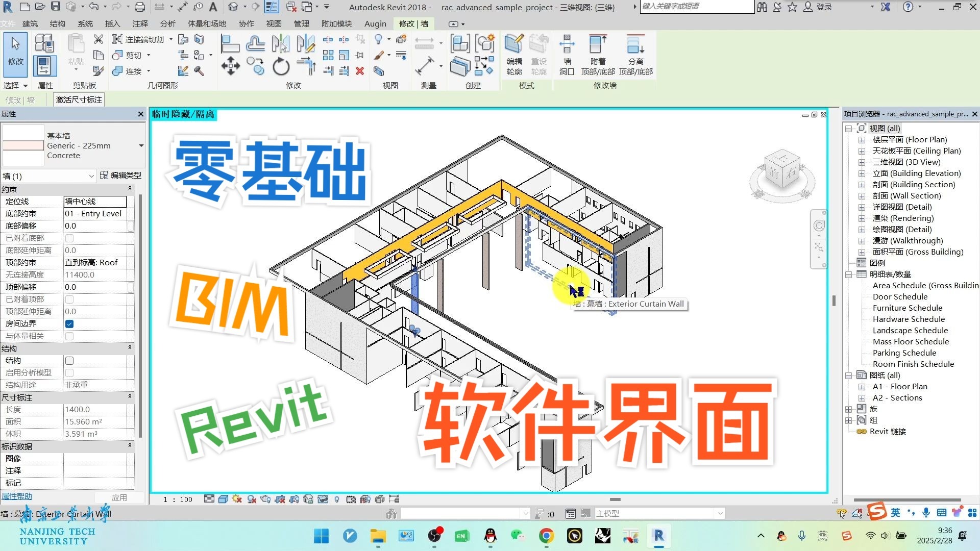Toggle the 房间边界 checkbox off
Viewport: 980px width, 551px height.
[x=69, y=323]
